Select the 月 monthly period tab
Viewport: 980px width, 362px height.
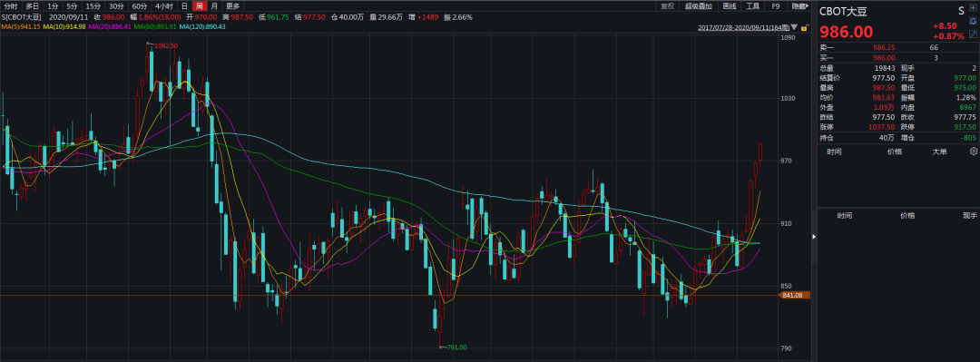(215, 5)
